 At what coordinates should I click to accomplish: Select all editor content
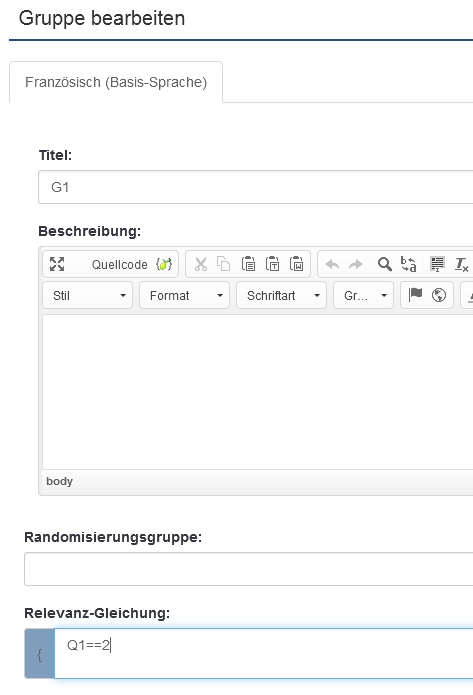tap(437, 264)
